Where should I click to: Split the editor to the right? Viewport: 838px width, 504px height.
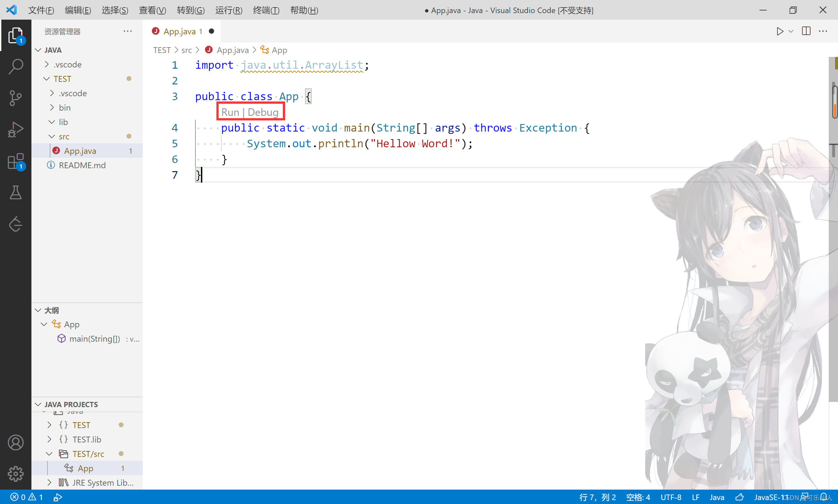click(806, 31)
